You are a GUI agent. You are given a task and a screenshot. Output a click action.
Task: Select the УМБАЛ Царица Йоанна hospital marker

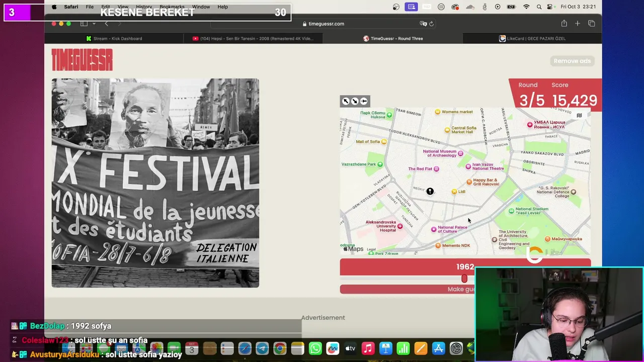(530, 125)
